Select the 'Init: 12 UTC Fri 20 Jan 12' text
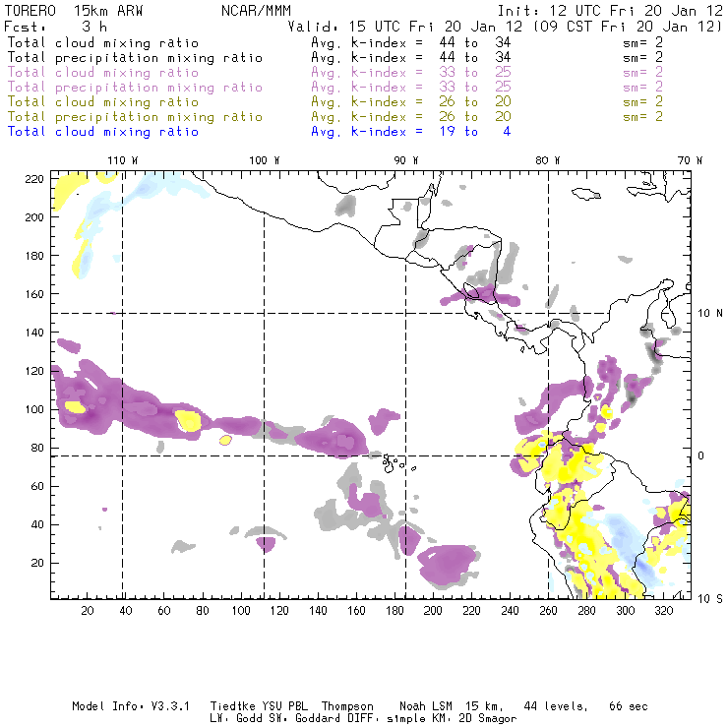 tap(610, 11)
